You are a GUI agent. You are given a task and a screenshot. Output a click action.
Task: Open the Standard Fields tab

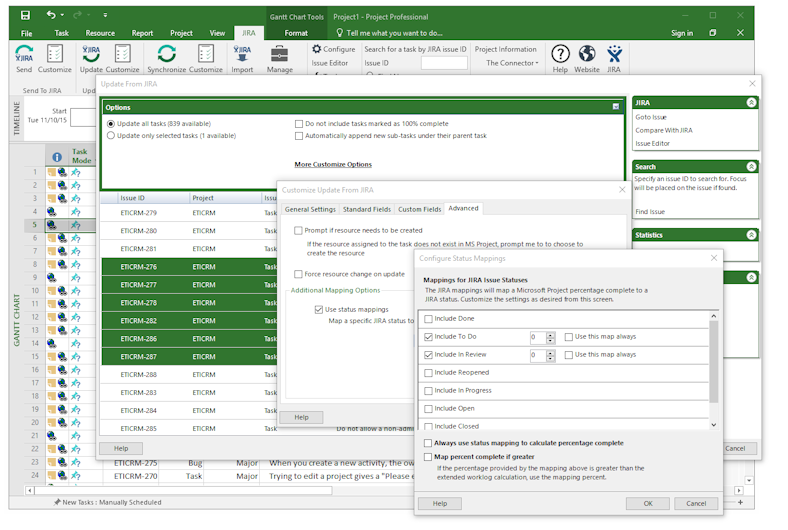tap(366, 209)
